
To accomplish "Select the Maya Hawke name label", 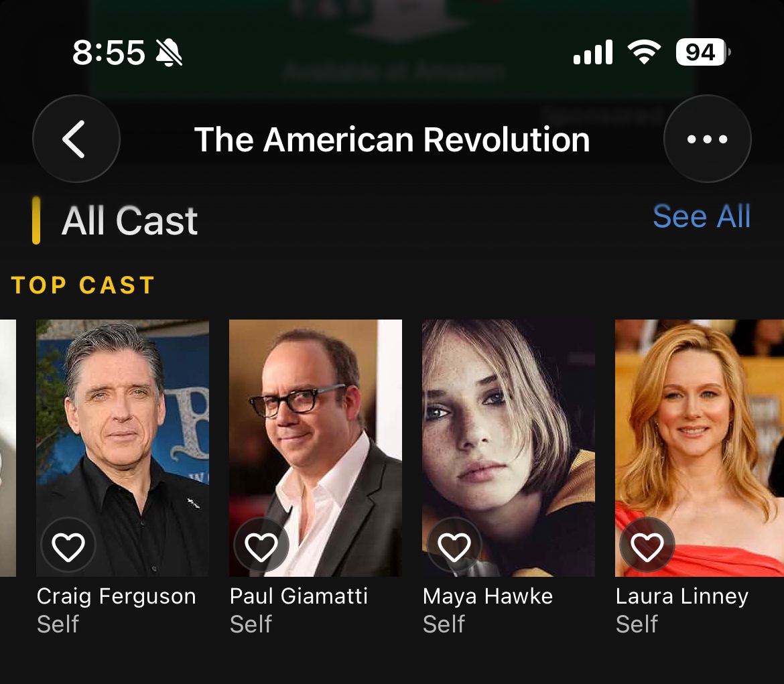I will (x=488, y=596).
